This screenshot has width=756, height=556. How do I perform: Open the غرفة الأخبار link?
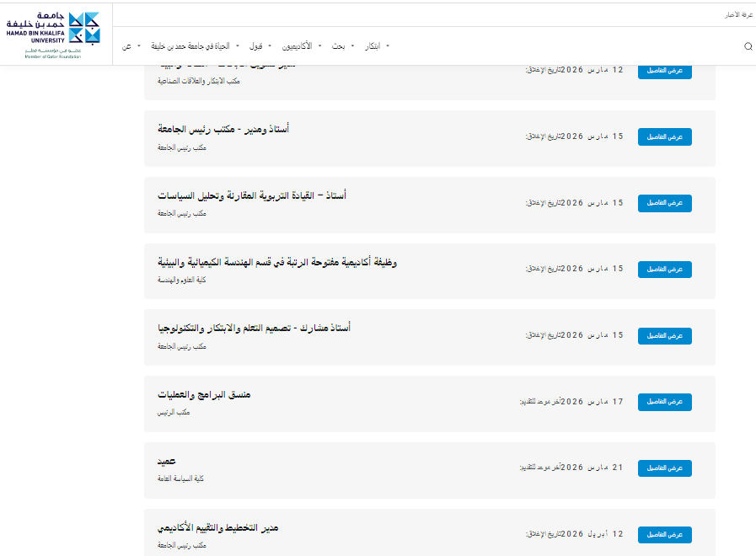coord(739,15)
